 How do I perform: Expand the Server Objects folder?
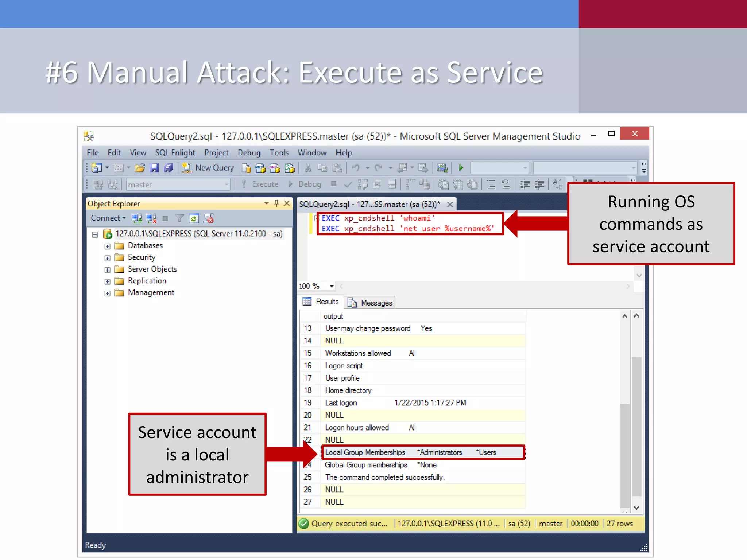tap(107, 270)
